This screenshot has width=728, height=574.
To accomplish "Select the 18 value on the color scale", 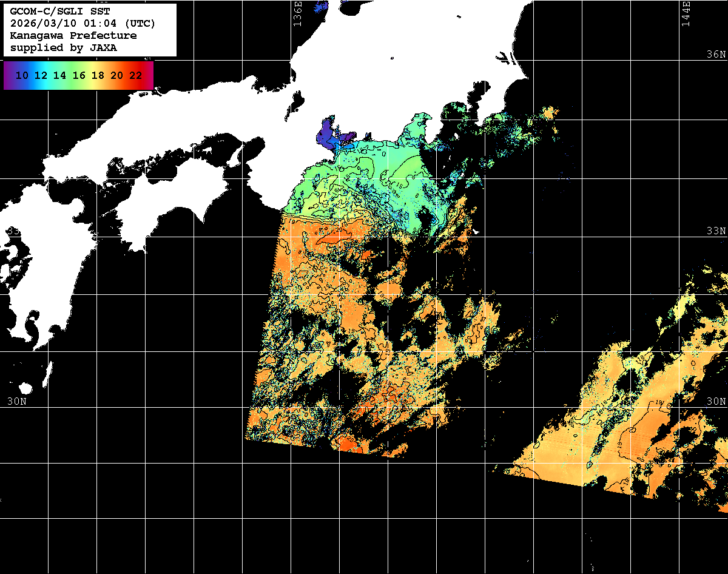I will click(x=98, y=75).
